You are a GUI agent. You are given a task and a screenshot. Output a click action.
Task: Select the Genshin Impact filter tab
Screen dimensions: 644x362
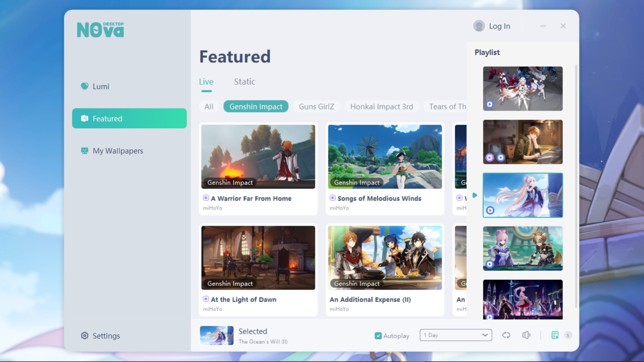pyautogui.click(x=256, y=106)
